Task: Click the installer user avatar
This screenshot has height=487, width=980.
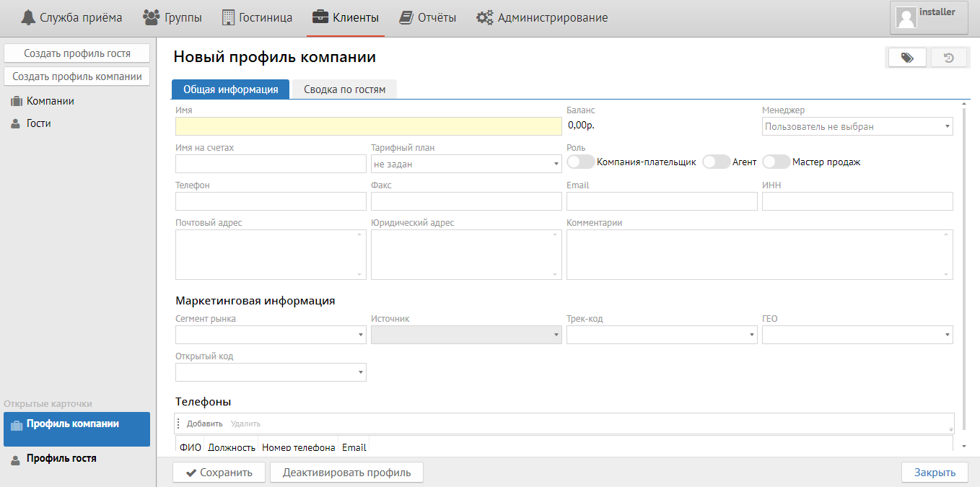Action: (x=906, y=18)
